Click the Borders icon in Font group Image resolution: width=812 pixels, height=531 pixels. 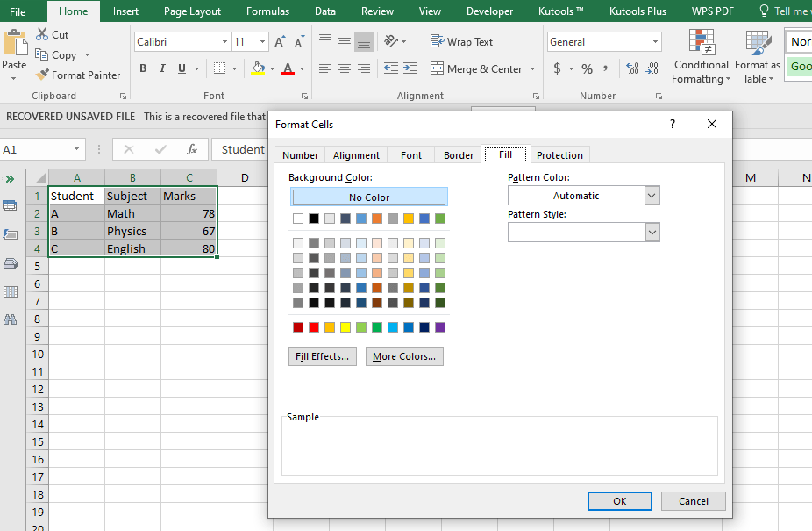pos(219,68)
